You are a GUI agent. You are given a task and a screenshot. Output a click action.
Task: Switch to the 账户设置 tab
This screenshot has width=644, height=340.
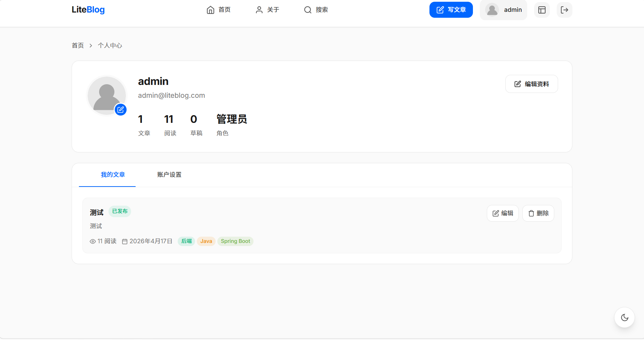point(169,175)
